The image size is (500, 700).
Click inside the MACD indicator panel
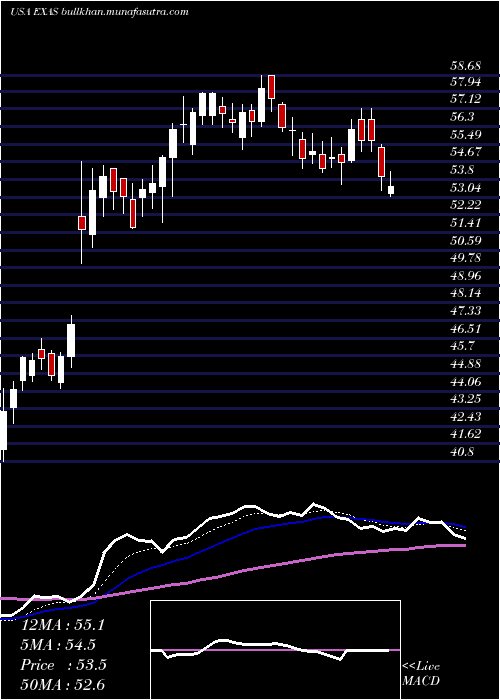click(275, 650)
